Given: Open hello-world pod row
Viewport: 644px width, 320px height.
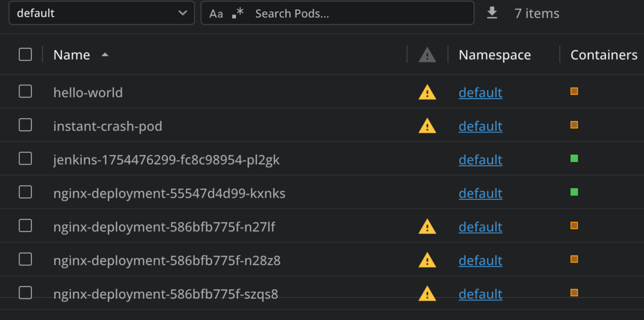Looking at the screenshot, I should tap(88, 93).
